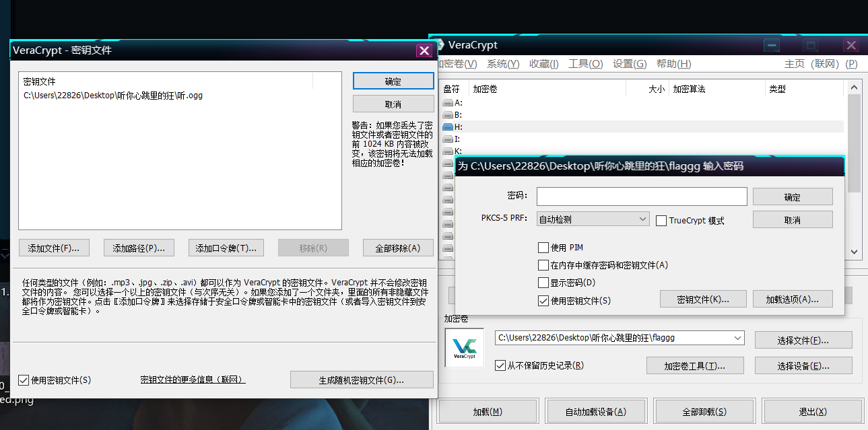The width and height of the screenshot is (868, 430).
Task: Toggle 使用密钥文件(S) in the keyfile dialog
Action: click(x=24, y=380)
